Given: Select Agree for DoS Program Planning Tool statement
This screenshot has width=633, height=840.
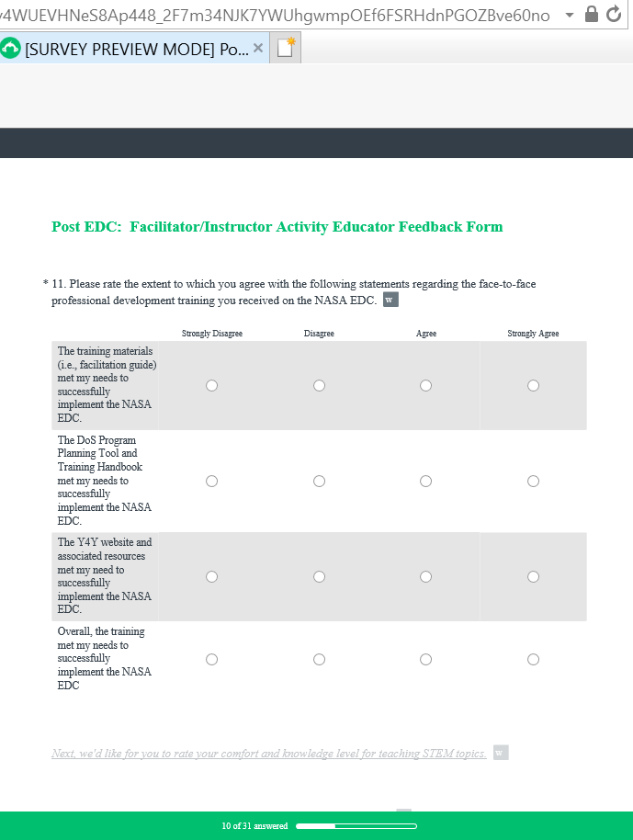Looking at the screenshot, I should coord(426,481).
